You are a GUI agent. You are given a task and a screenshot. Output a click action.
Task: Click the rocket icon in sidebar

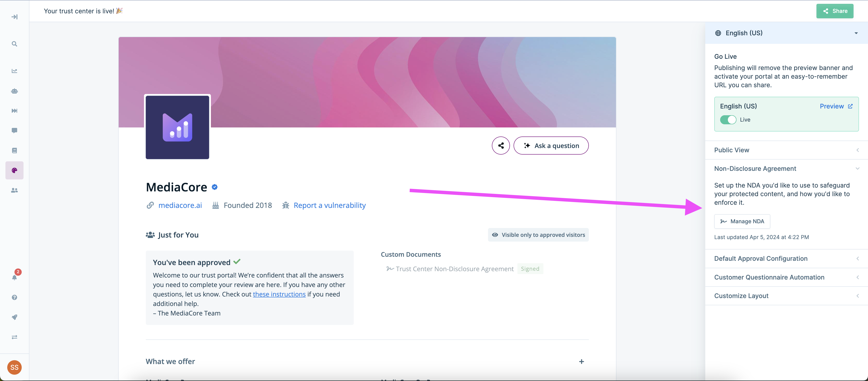point(14,317)
